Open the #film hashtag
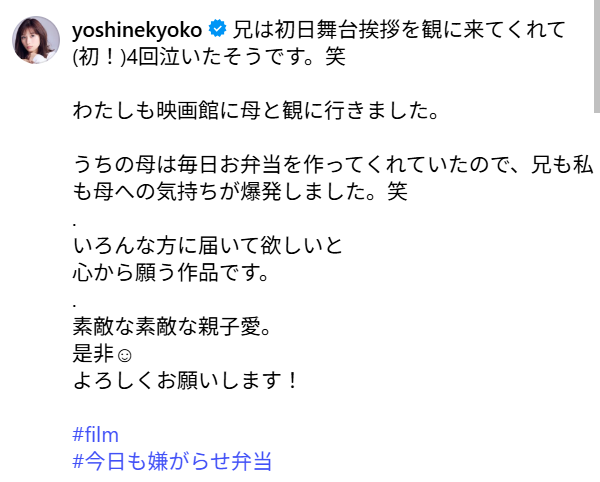This screenshot has height=482, width=600. pos(96,435)
